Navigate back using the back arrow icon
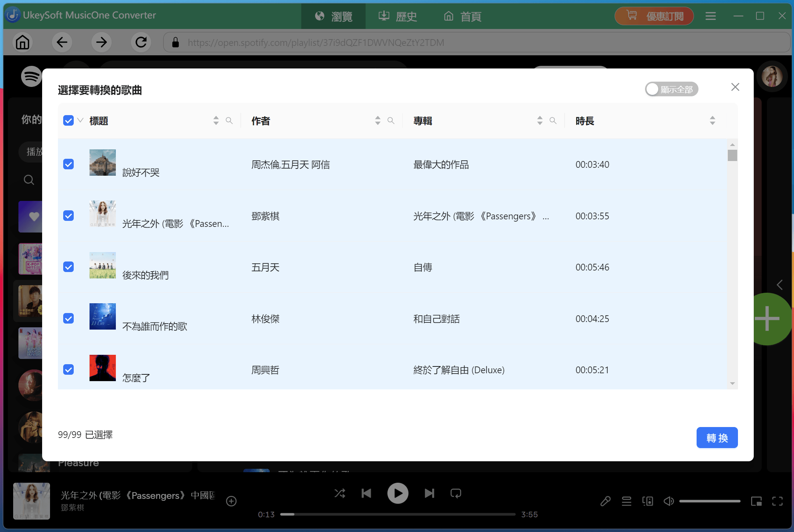 (62, 42)
